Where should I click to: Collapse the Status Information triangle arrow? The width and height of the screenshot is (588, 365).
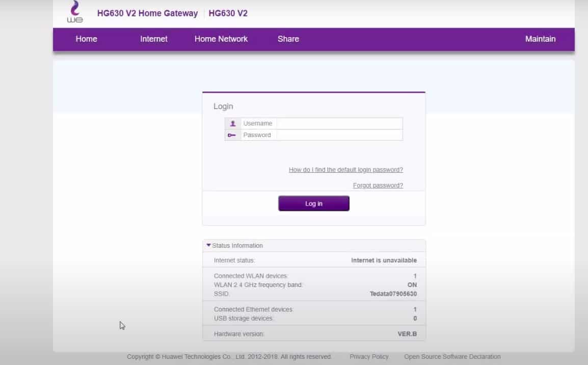point(208,245)
